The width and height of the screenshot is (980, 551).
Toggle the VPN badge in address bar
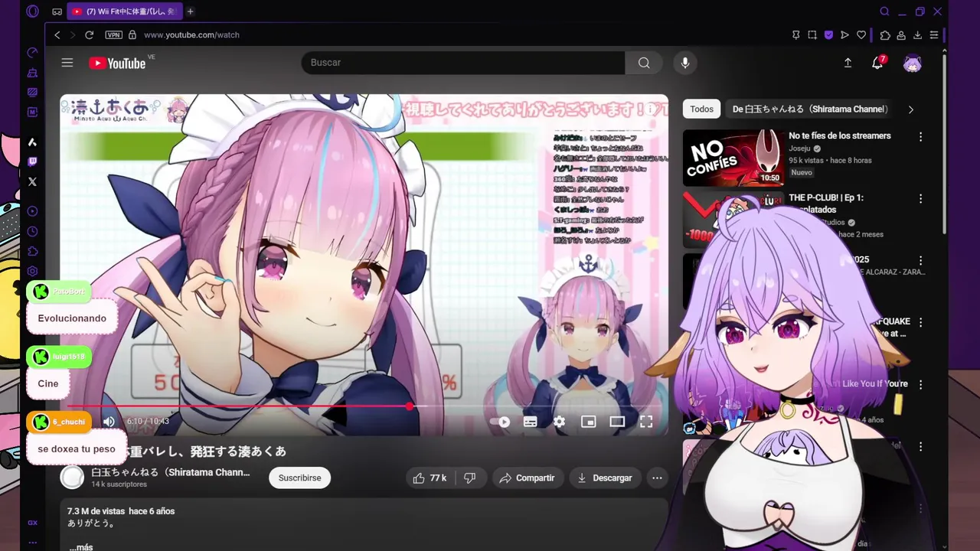click(x=113, y=34)
